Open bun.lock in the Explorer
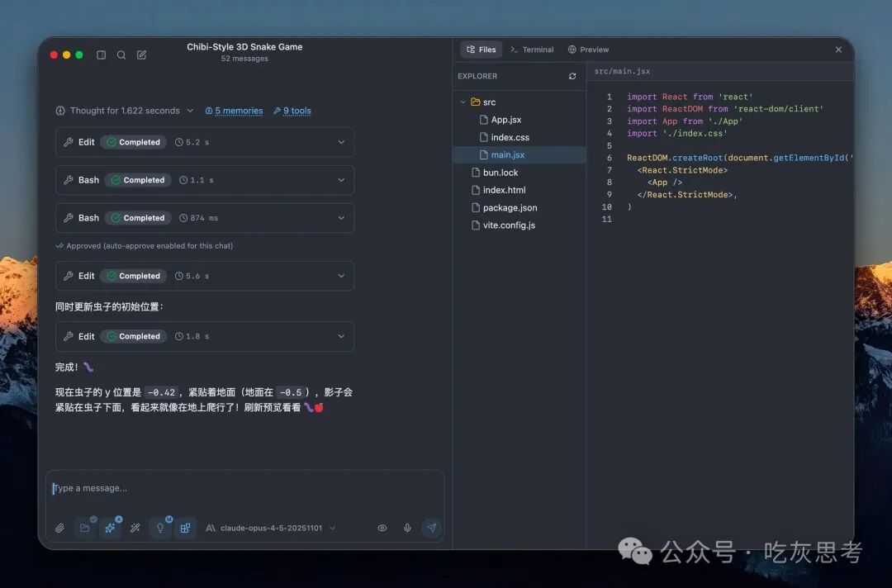This screenshot has height=588, width=892. click(520, 173)
